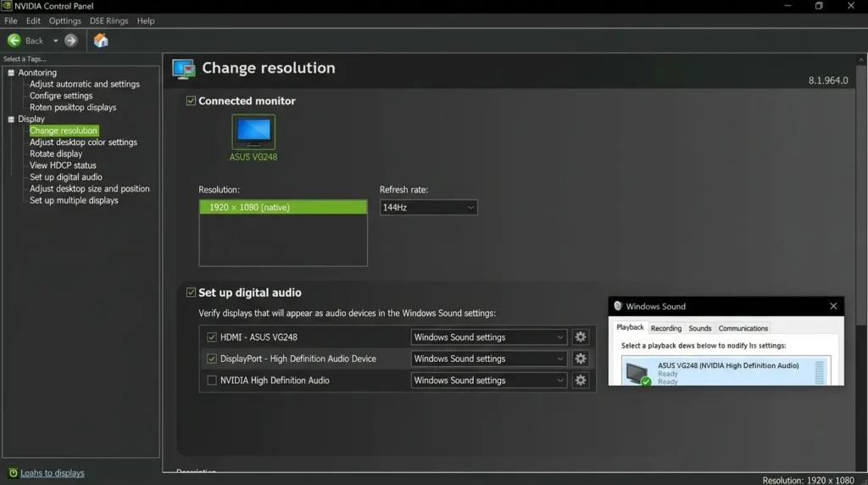Check the NVIDIA High Definition Audio checkbox

[211, 380]
